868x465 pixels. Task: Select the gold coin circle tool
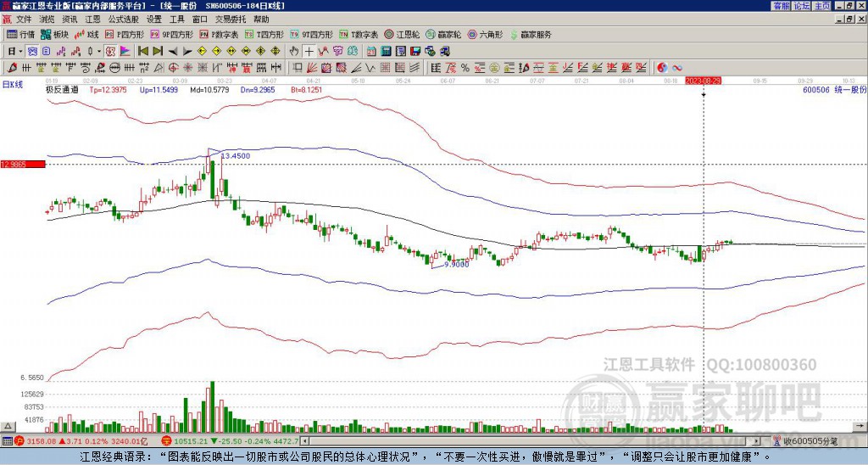(x=494, y=68)
